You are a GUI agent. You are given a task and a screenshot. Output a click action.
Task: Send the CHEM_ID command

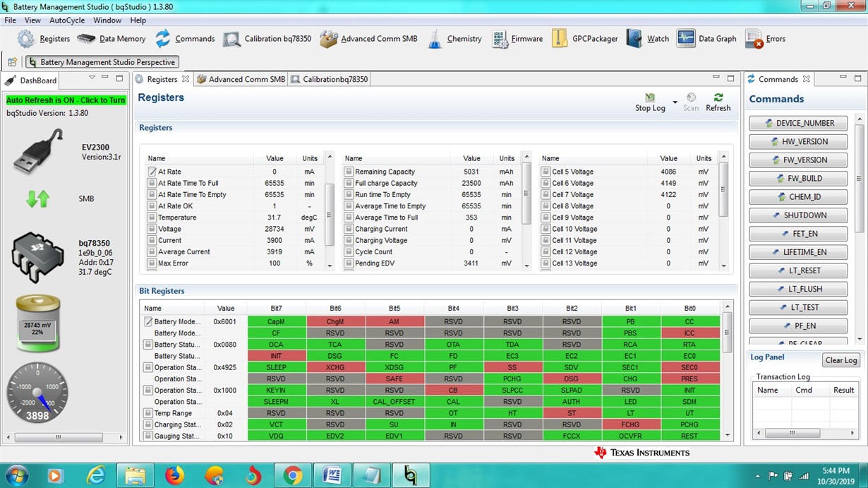(x=798, y=196)
